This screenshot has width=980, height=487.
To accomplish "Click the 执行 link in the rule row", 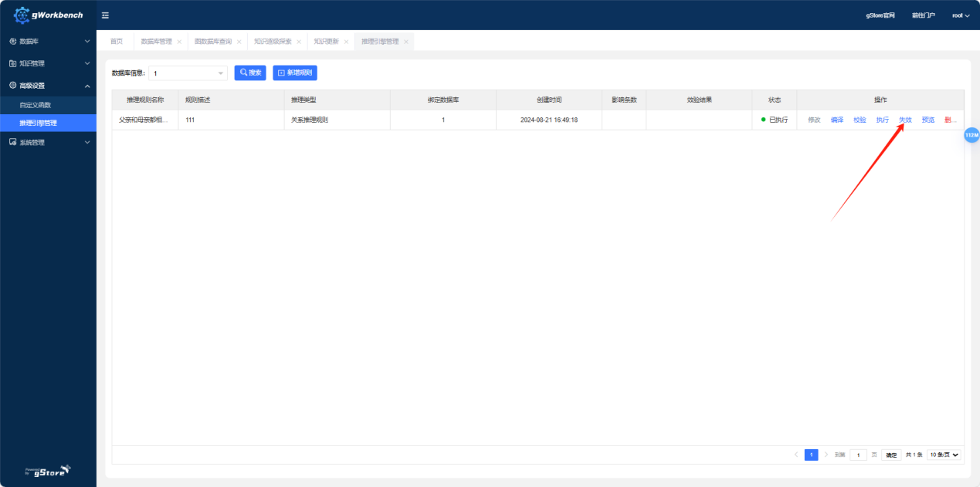I will point(882,120).
